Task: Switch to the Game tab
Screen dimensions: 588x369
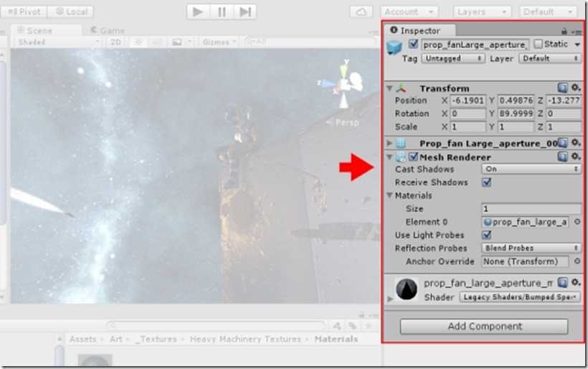Action: pyautogui.click(x=108, y=30)
